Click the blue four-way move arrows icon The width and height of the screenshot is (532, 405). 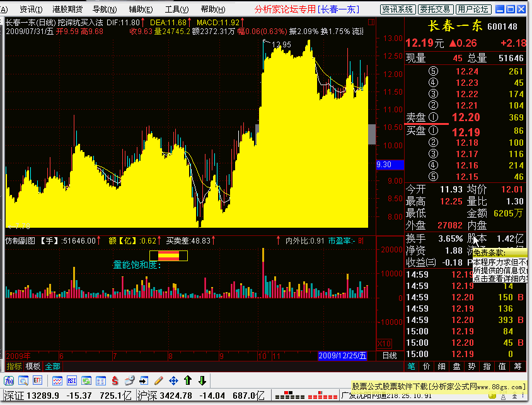(173, 381)
